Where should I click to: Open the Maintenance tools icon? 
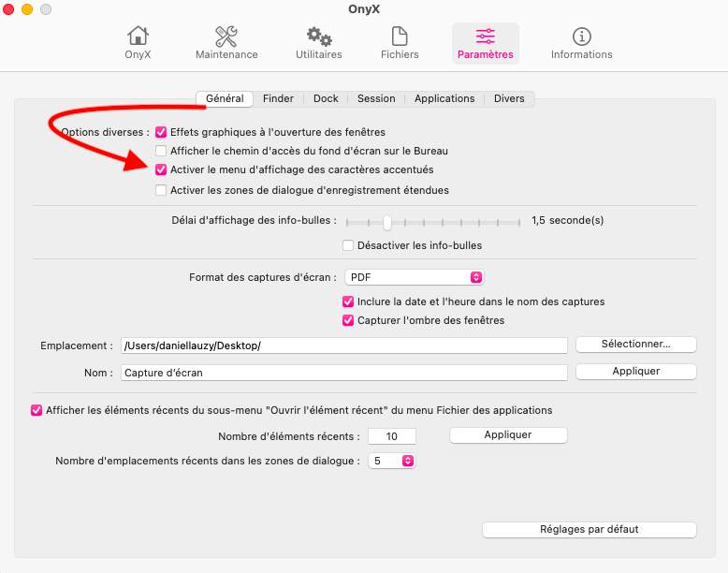click(226, 37)
